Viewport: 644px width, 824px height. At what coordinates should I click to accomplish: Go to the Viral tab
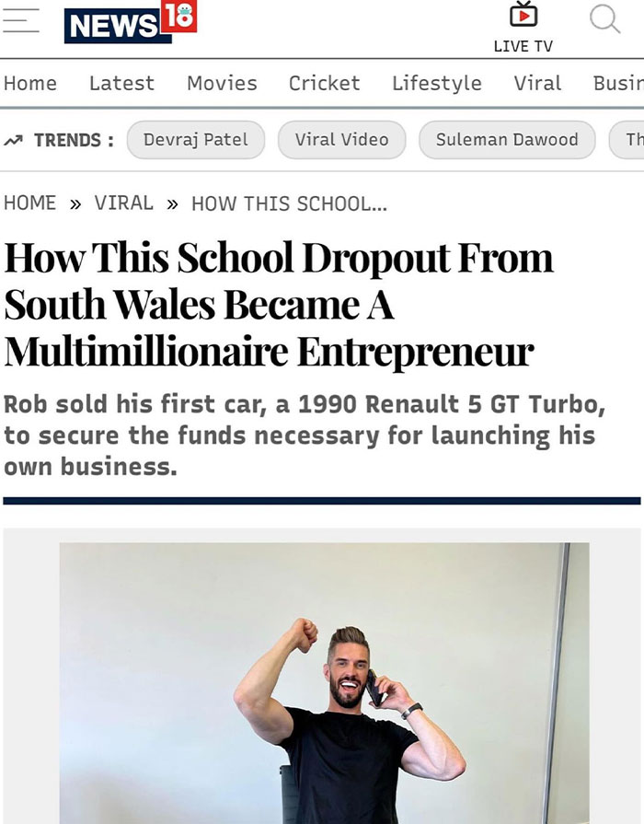tap(537, 83)
